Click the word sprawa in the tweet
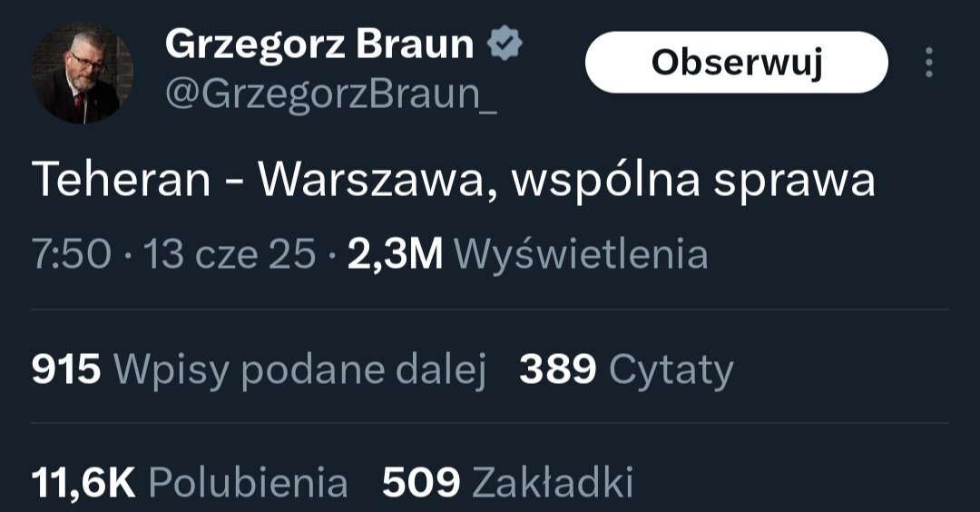Image resolution: width=980 pixels, height=512 pixels. tap(794, 182)
